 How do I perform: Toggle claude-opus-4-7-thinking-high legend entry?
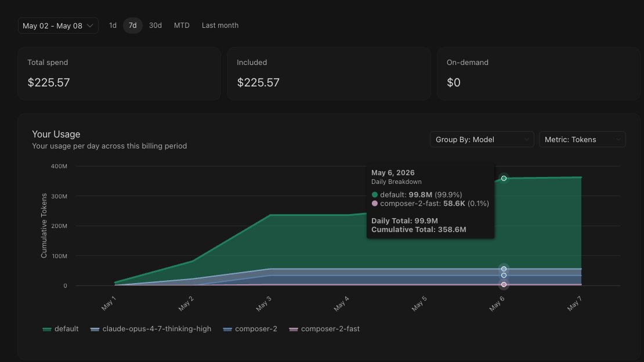151,329
